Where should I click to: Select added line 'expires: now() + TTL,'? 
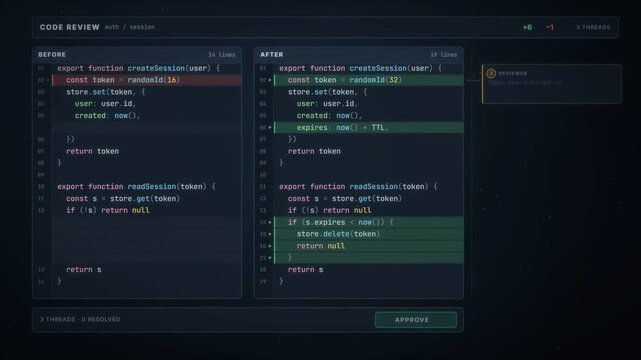pos(368,127)
